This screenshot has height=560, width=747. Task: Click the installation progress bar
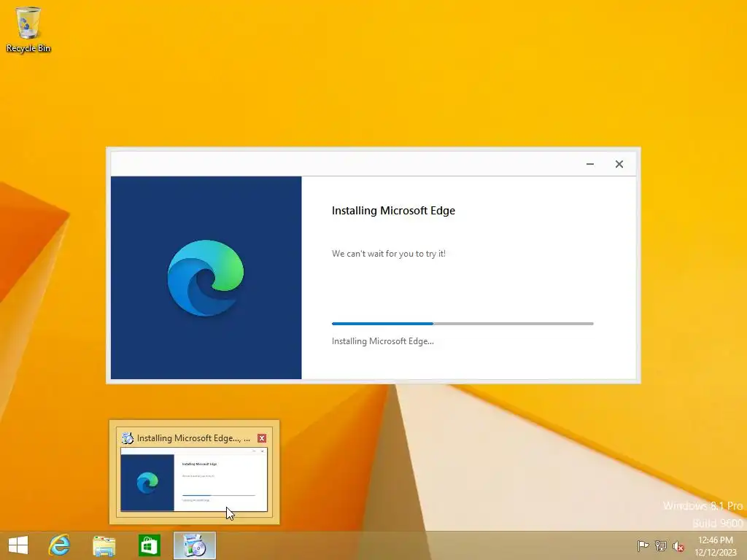(462, 324)
